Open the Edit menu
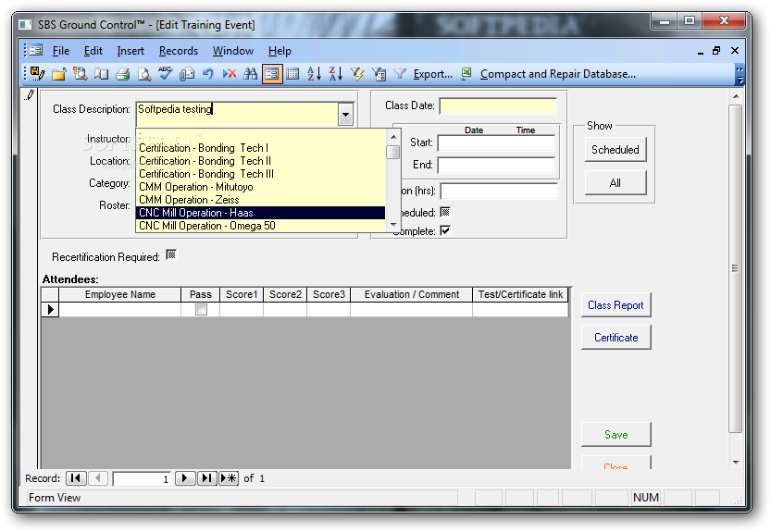The width and height of the screenshot is (771, 532). coord(93,51)
